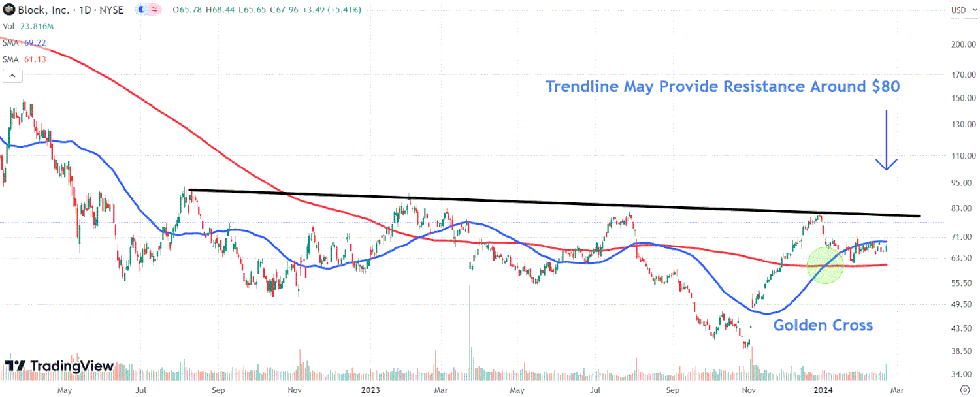The image size is (980, 397).
Task: Click the Block, Inc. symbol title
Action: coord(44,10)
